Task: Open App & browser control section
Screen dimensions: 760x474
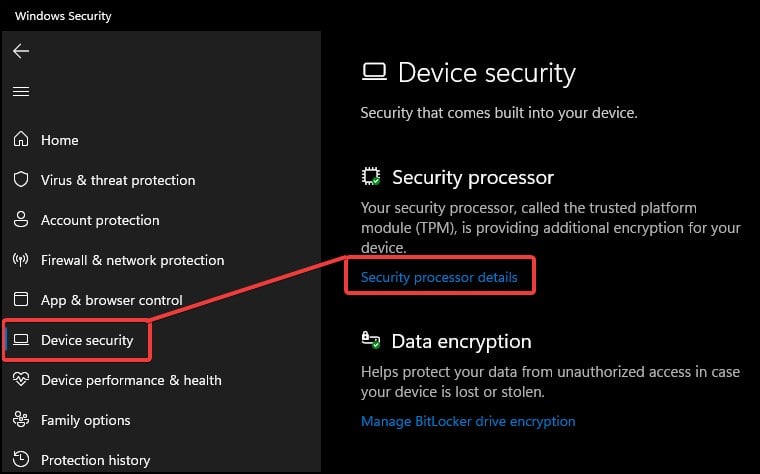Action: click(x=111, y=300)
